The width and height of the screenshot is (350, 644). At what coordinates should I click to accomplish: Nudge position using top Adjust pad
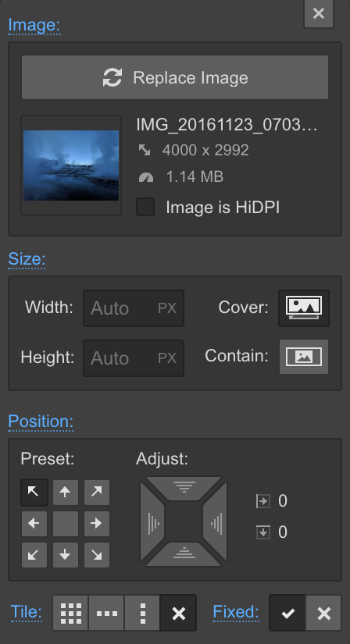tap(184, 488)
